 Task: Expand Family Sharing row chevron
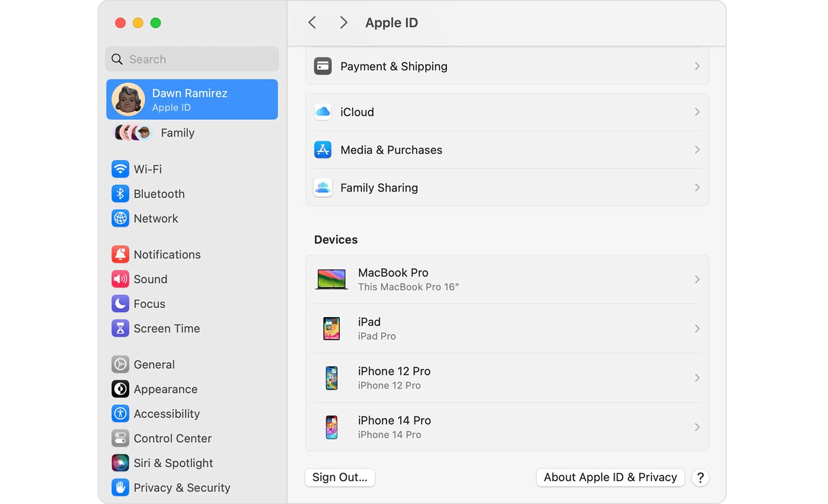coord(697,187)
